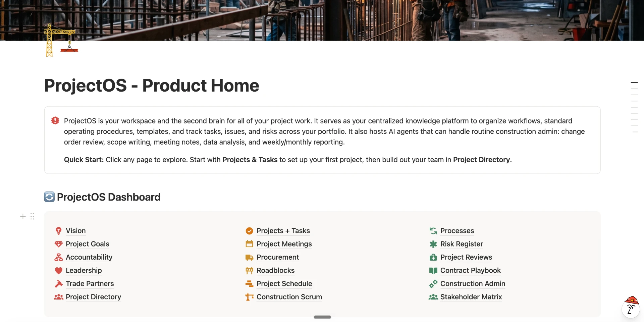Click the orange checkmark icon by Projects + Tasks
The width and height of the screenshot is (644, 322).
pyautogui.click(x=249, y=231)
